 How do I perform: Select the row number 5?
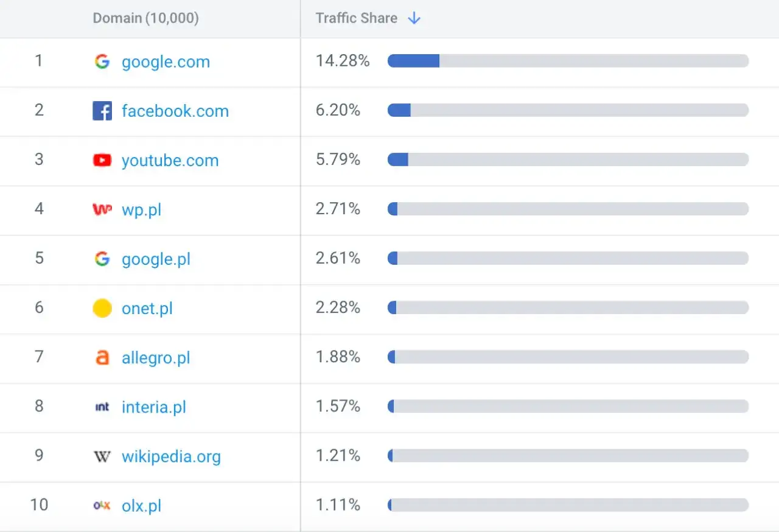tap(39, 259)
